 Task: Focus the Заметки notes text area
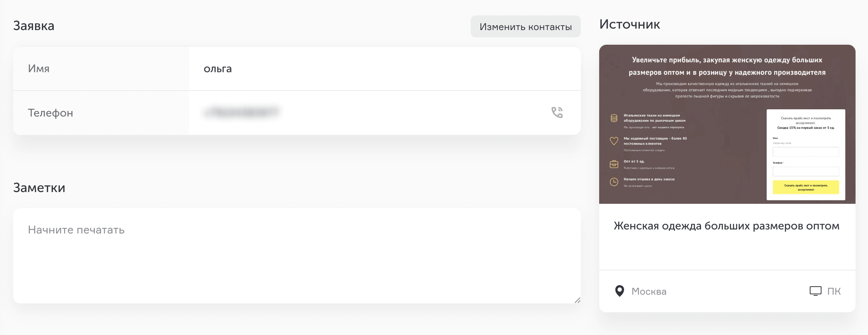pos(297,256)
